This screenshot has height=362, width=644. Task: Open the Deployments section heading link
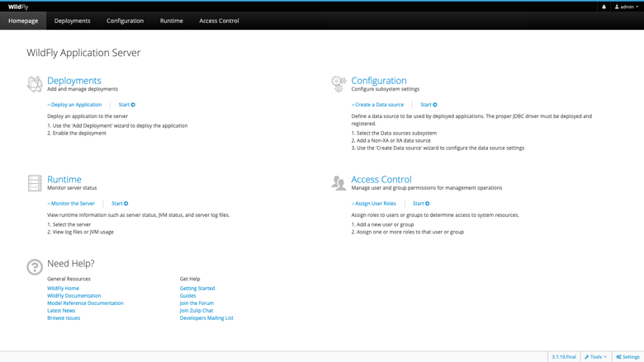click(x=74, y=80)
